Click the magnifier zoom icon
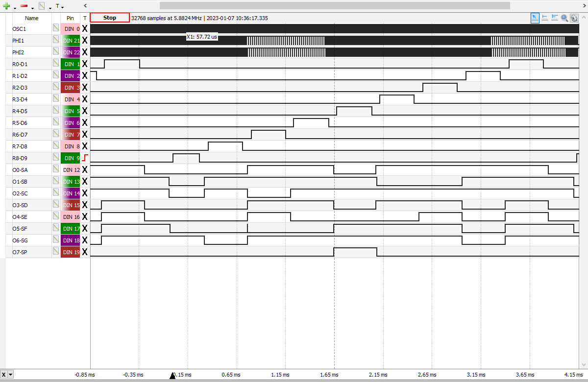This screenshot has height=382, width=588. pos(564,18)
